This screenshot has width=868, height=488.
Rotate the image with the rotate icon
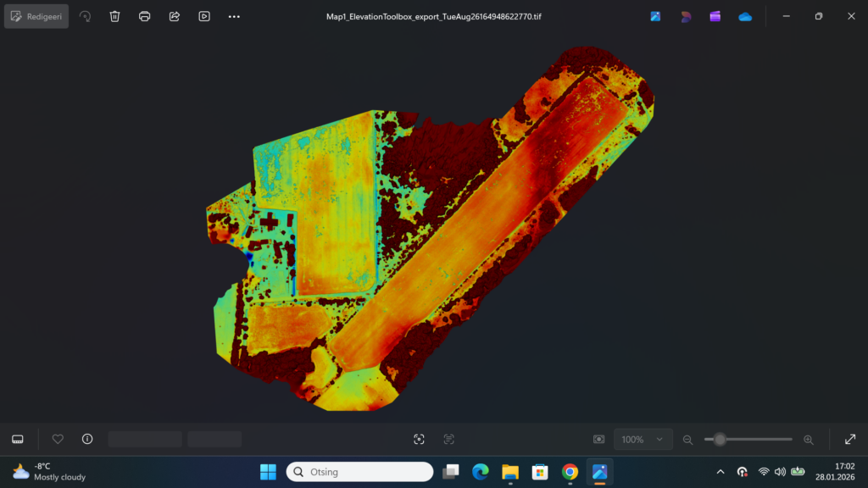(x=86, y=16)
